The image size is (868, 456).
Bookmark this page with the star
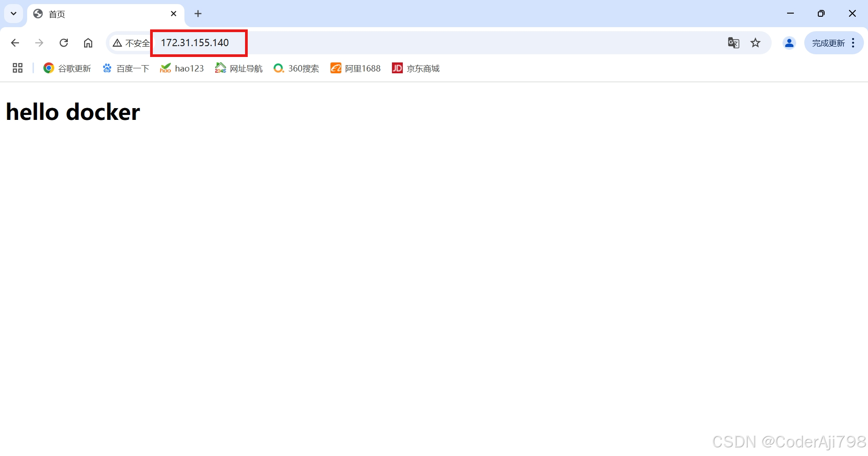(x=755, y=43)
